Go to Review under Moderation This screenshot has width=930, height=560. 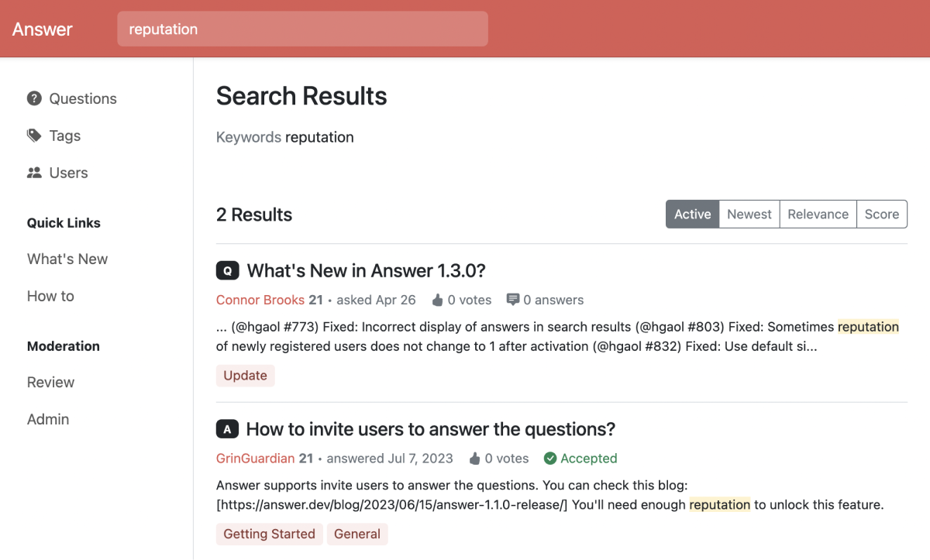(x=50, y=382)
